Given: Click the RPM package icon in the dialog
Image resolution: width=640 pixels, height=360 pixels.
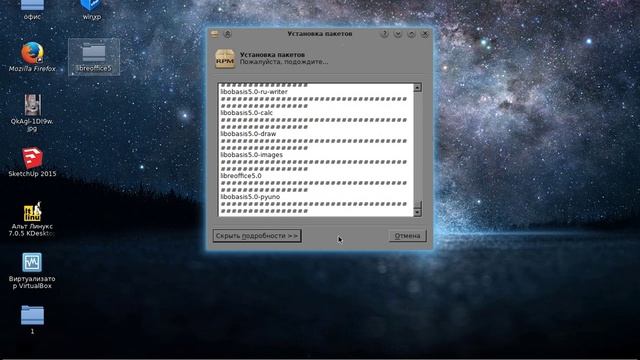Looking at the screenshot, I should 225,58.
